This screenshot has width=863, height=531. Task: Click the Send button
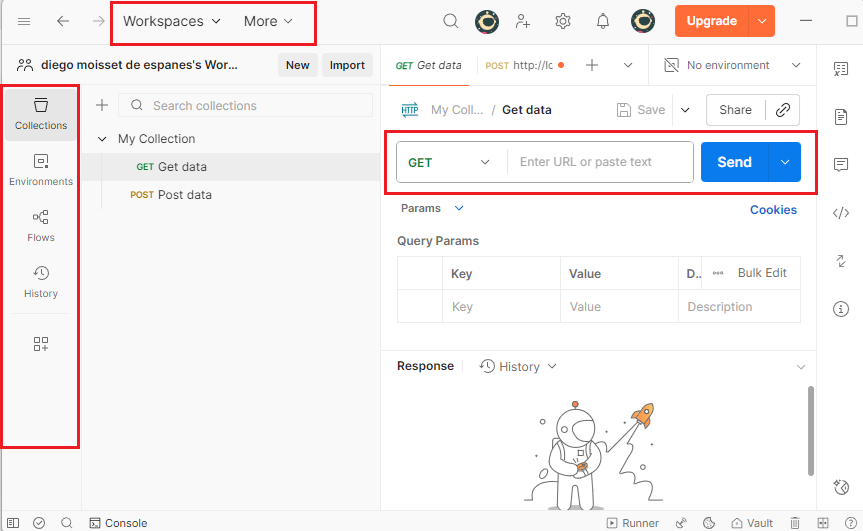point(734,162)
